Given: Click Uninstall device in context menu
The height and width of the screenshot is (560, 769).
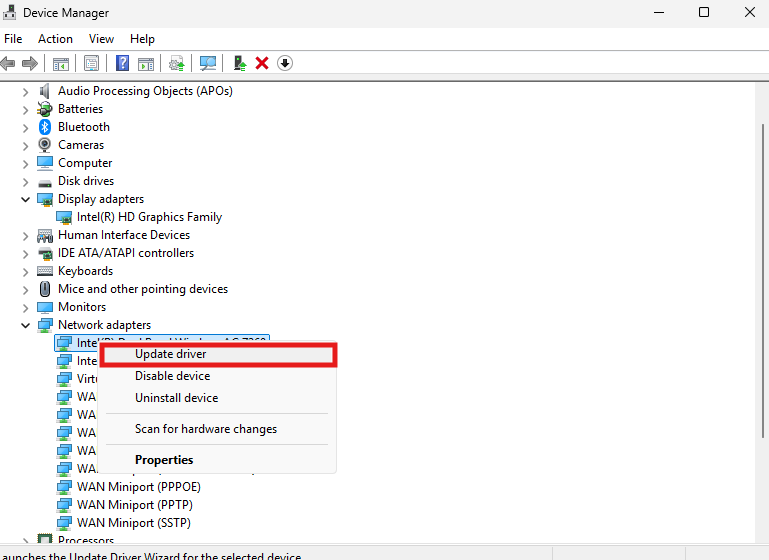Looking at the screenshot, I should point(176,398).
